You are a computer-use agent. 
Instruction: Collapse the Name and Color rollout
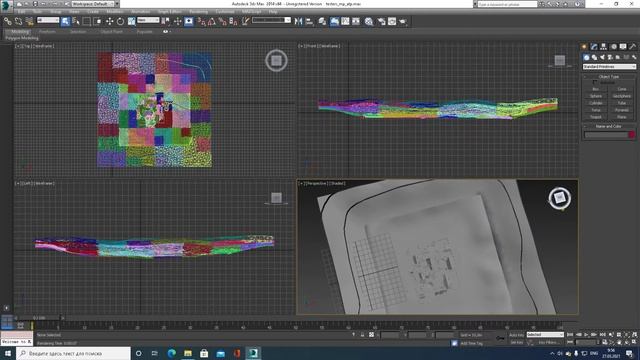click(609, 127)
